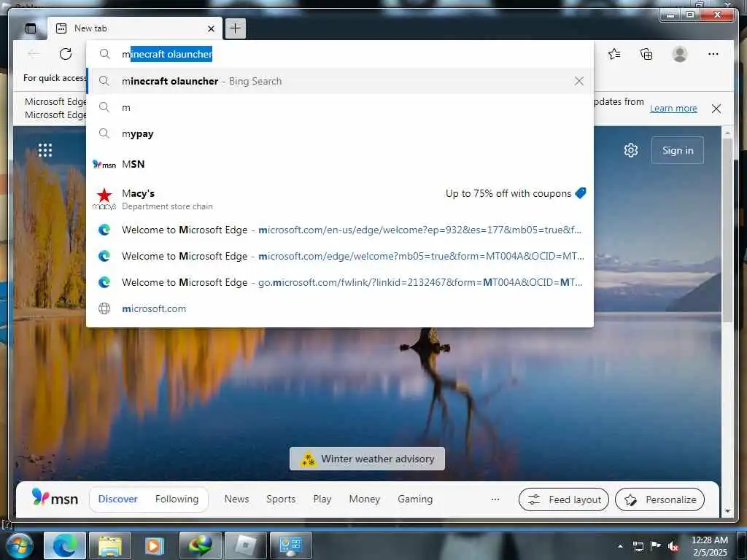Screen dimensions: 747x560
Task: Show hidden system tray icons
Action: pos(620,546)
